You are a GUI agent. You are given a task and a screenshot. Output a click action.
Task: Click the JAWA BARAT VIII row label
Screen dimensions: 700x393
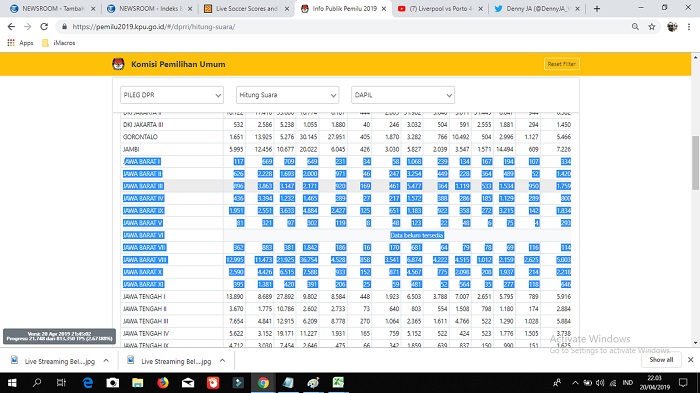(145, 259)
